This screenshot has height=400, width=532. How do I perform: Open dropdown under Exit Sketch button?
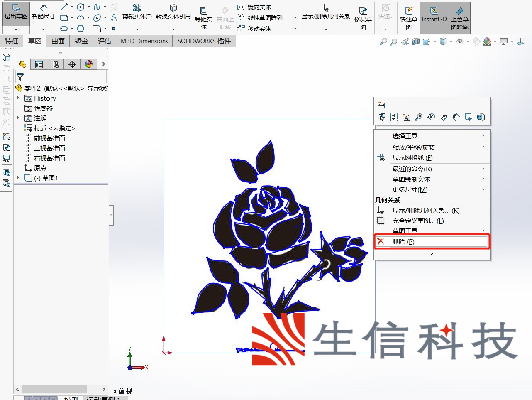pyautogui.click(x=16, y=29)
